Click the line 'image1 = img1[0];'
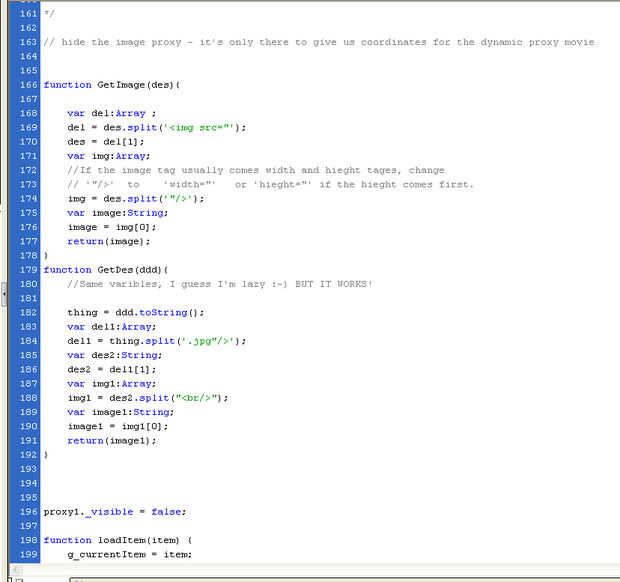Screen dimensions: 620x582 click(x=117, y=427)
